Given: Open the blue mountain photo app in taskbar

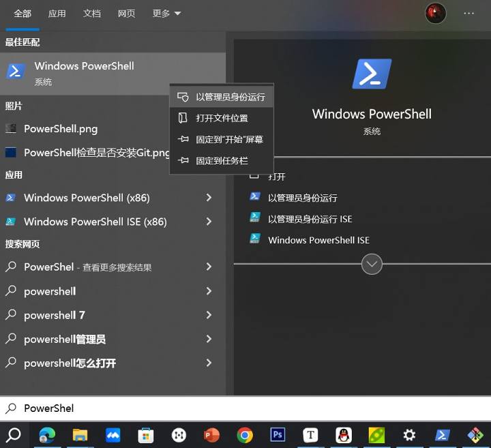Looking at the screenshot, I should pos(113,435).
